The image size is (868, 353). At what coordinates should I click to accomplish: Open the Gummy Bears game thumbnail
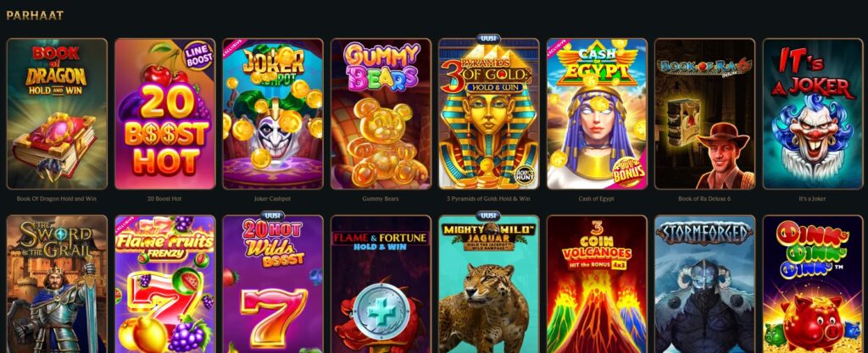point(381,113)
